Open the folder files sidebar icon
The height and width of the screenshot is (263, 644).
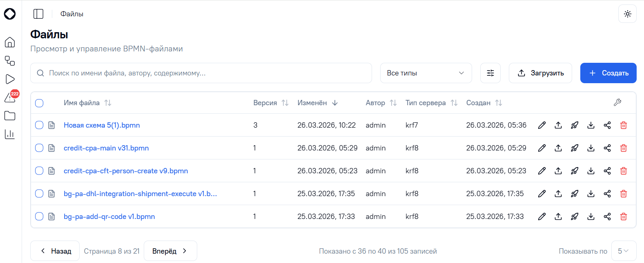(x=10, y=116)
